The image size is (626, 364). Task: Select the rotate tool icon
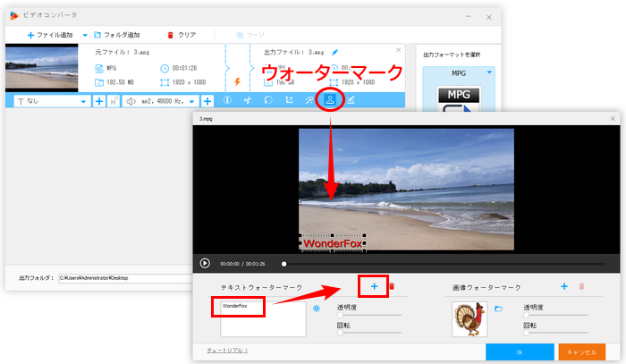point(268,100)
